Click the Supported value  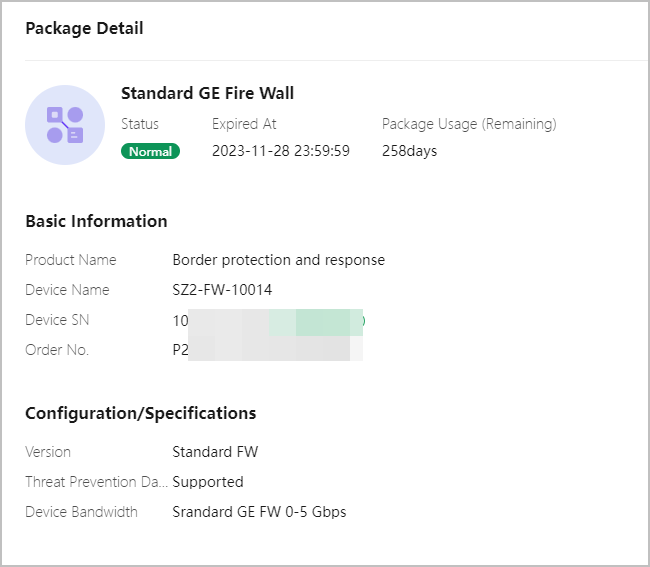click(x=208, y=482)
